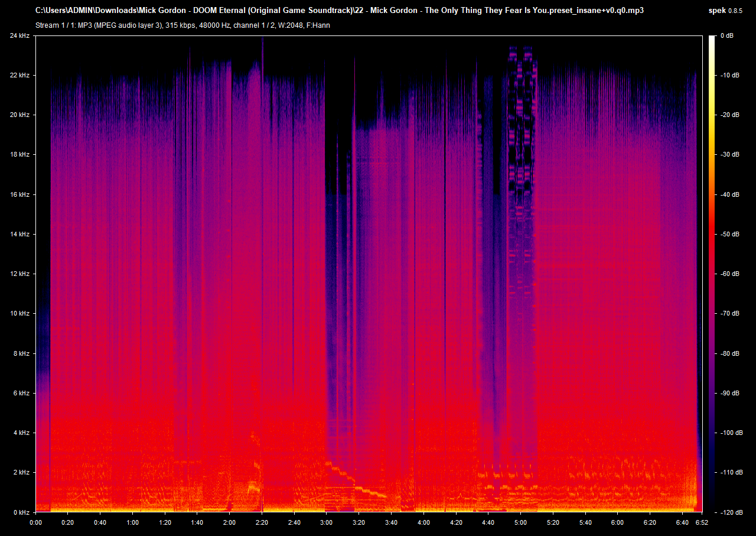The height and width of the screenshot is (536, 756).
Task: Click the '0:20' time axis label
Action: pos(69,523)
